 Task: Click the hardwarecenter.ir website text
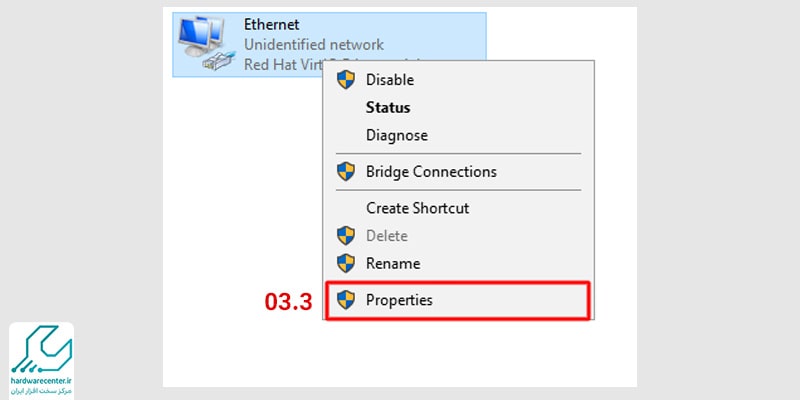(42, 381)
